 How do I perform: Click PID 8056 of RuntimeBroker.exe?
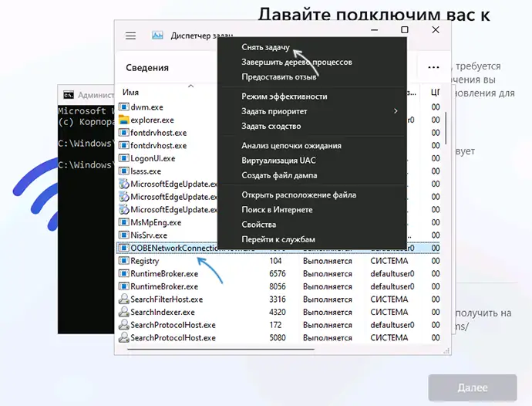[x=278, y=287]
